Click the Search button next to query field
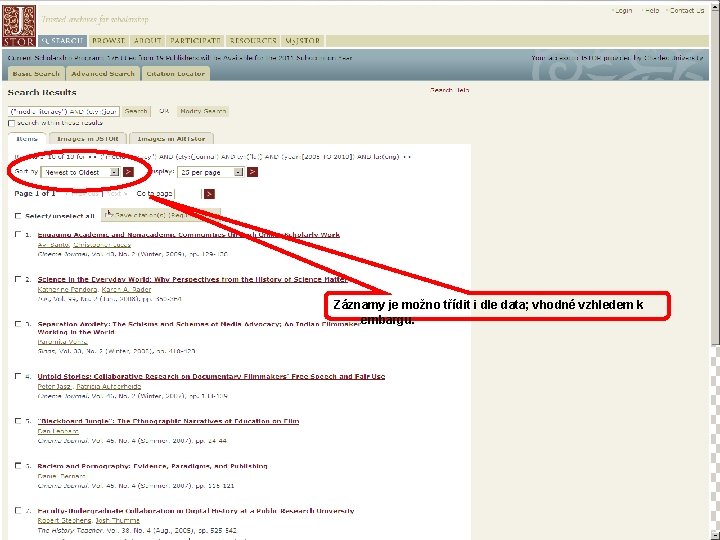Image resolution: width=720 pixels, height=540 pixels. 136,111
